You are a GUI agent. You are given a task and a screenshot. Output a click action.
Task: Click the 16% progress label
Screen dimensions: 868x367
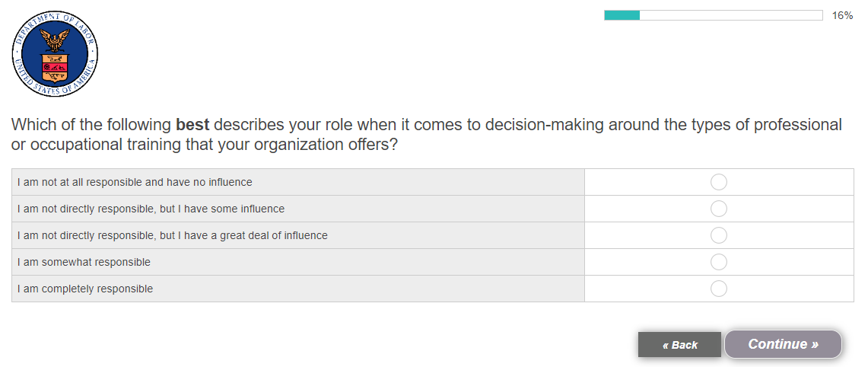pos(842,15)
